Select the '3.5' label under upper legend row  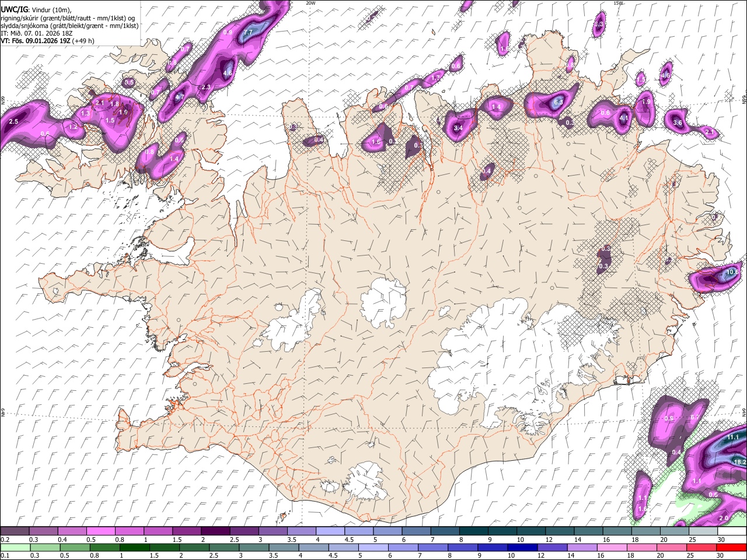tap(292, 540)
